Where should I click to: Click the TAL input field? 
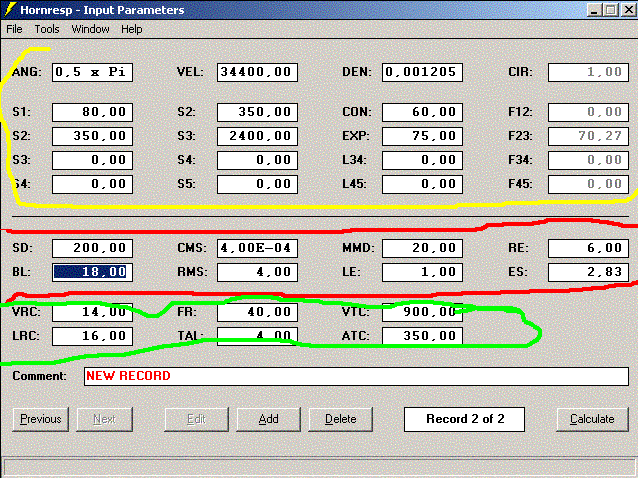click(257, 336)
